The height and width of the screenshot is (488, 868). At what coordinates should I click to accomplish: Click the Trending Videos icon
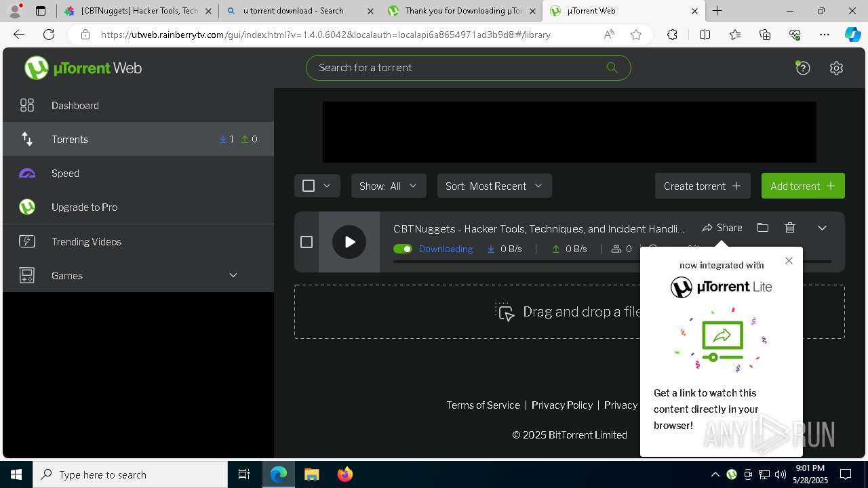click(x=27, y=241)
